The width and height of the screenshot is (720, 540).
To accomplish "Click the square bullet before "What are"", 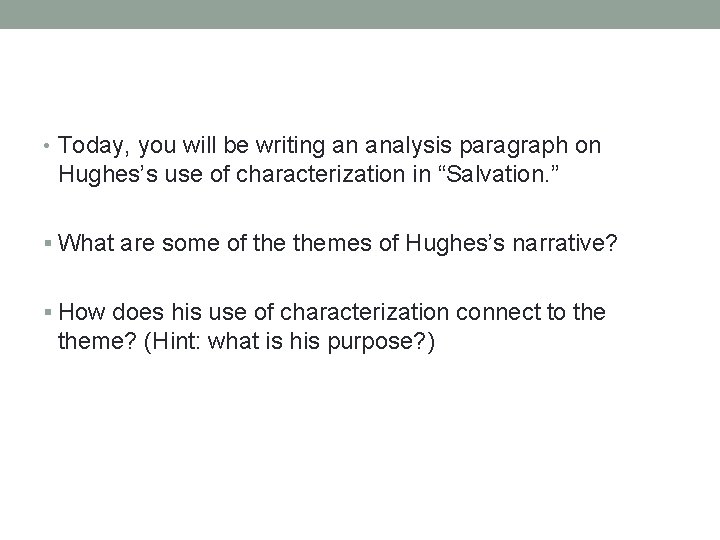I will pyautogui.click(x=48, y=243).
